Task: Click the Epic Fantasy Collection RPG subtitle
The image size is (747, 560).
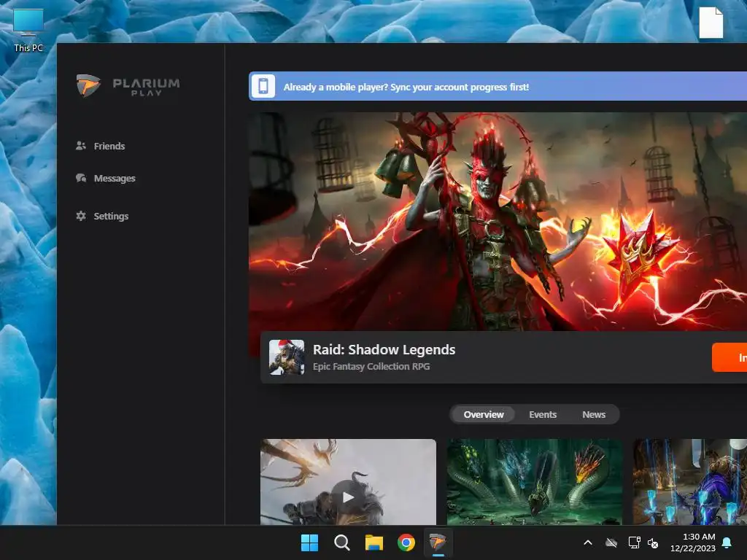Action: (x=371, y=366)
